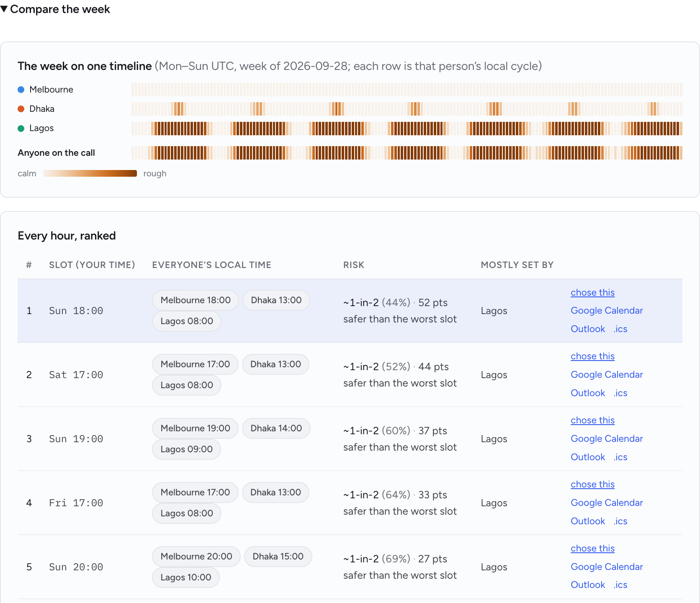This screenshot has width=700, height=603.
Task: Click the green Lagos legend dot
Action: [x=21, y=128]
